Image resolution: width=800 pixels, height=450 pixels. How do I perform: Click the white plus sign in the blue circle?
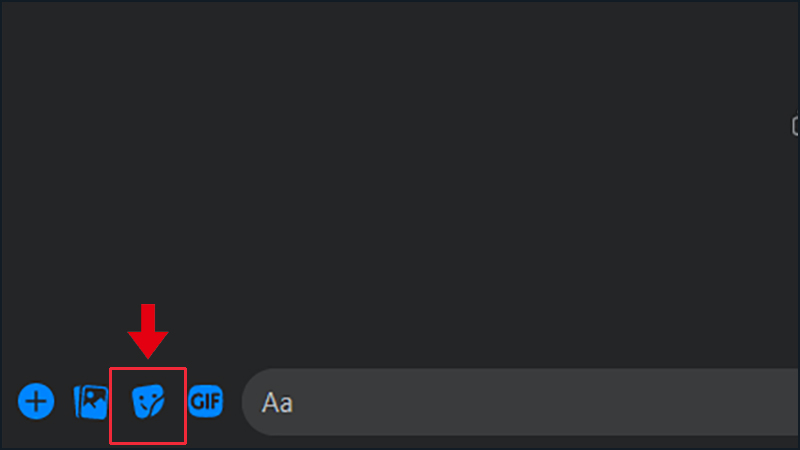(36, 401)
